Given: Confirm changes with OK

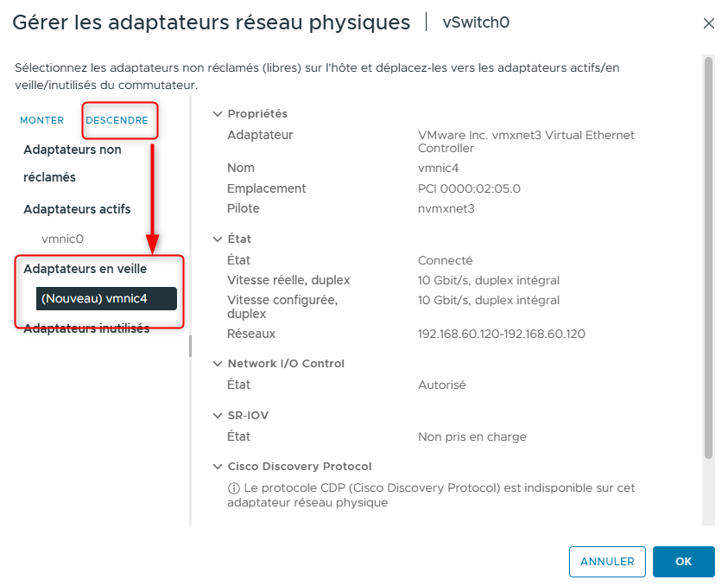Looking at the screenshot, I should [x=683, y=561].
